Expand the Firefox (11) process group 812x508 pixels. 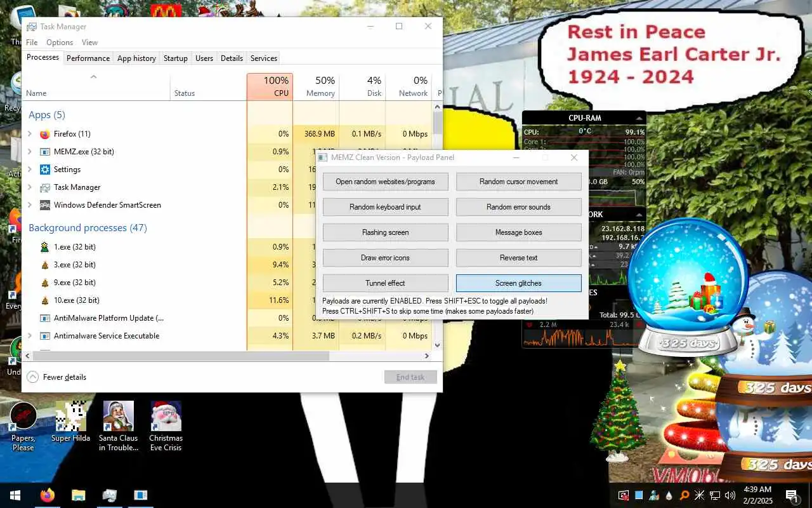pos(29,134)
